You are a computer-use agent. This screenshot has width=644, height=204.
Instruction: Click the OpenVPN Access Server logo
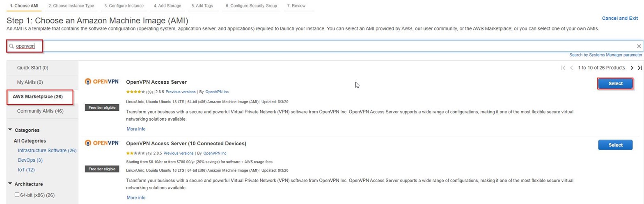[102, 82]
